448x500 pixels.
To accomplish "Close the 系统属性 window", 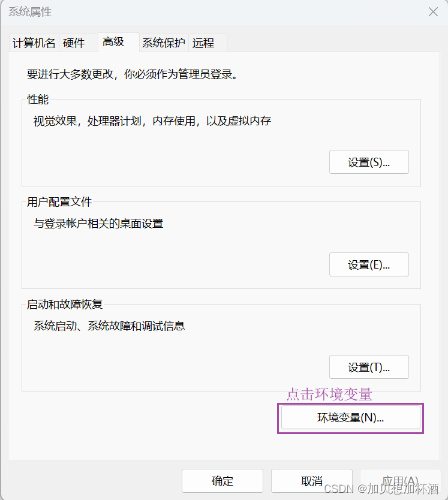I will (433, 11).
